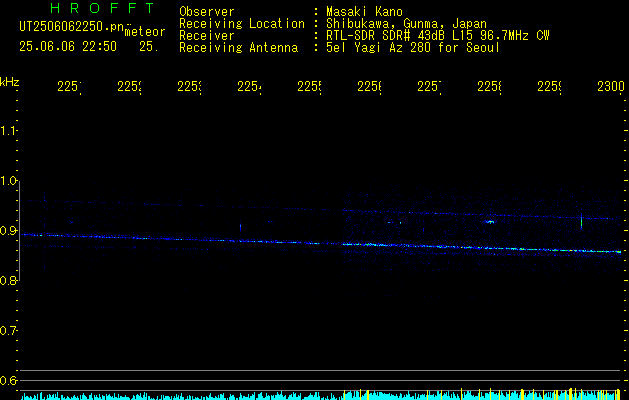Click the 1.1 frequency axis label
The image size is (629, 400).
pos(8,131)
